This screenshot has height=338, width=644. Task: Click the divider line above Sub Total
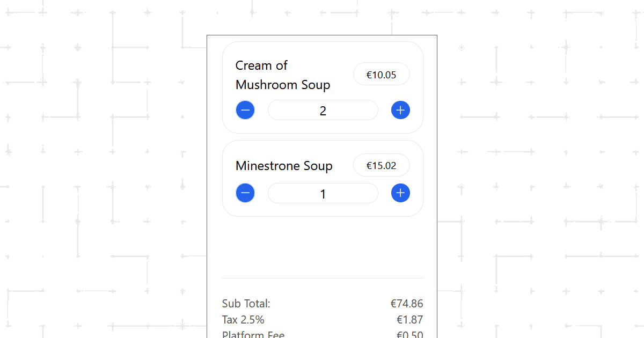coord(323,278)
